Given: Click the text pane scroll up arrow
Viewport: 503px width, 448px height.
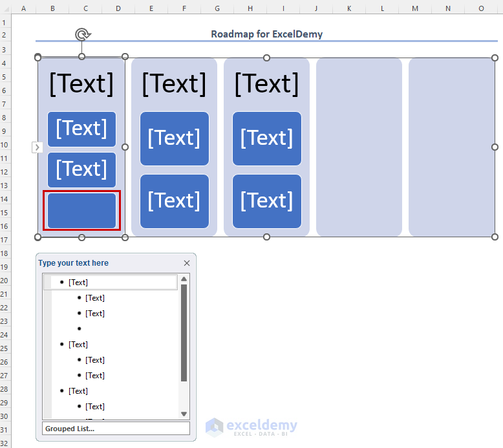Looking at the screenshot, I should coord(184,279).
